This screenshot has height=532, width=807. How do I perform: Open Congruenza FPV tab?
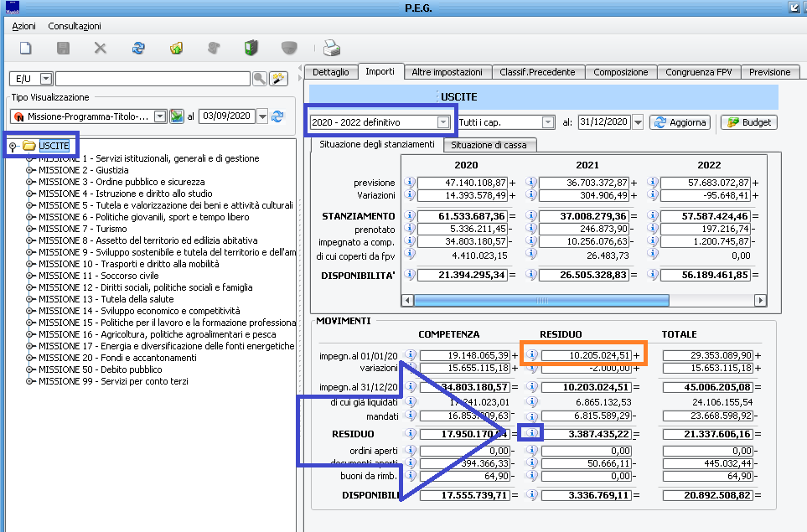[698, 72]
